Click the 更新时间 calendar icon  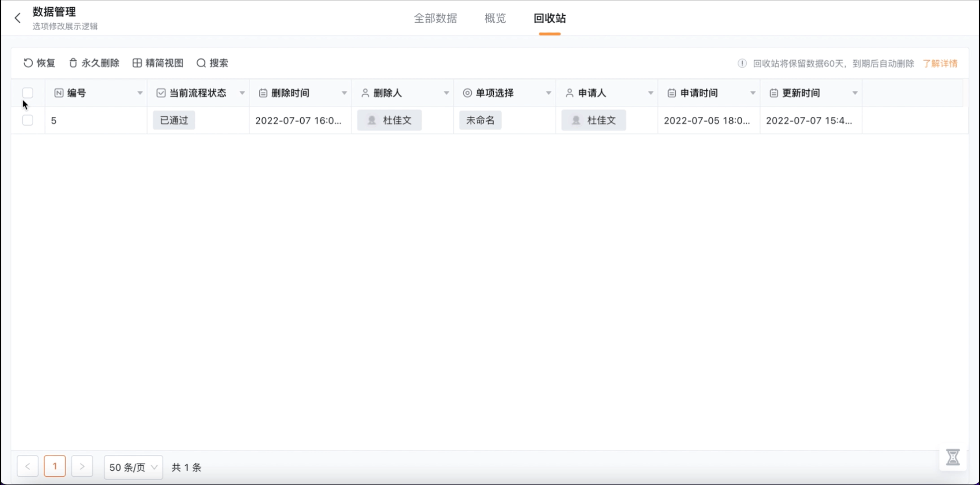[774, 93]
